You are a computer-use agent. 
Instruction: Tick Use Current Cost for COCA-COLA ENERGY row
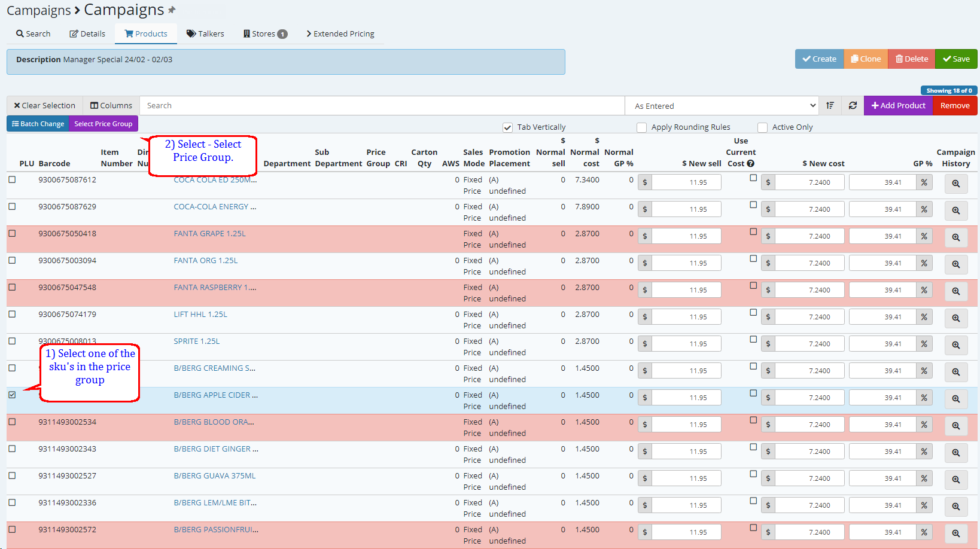[753, 205]
